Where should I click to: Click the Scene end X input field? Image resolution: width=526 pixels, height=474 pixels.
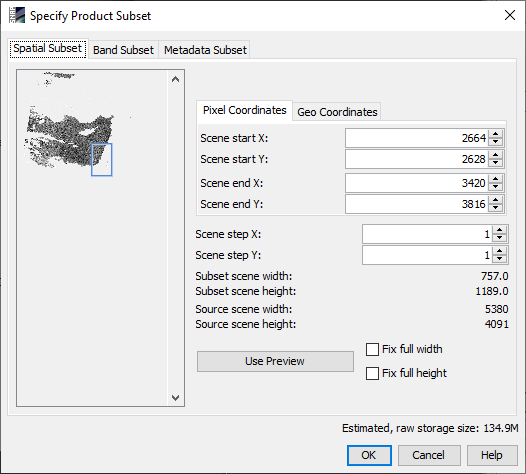(416, 183)
